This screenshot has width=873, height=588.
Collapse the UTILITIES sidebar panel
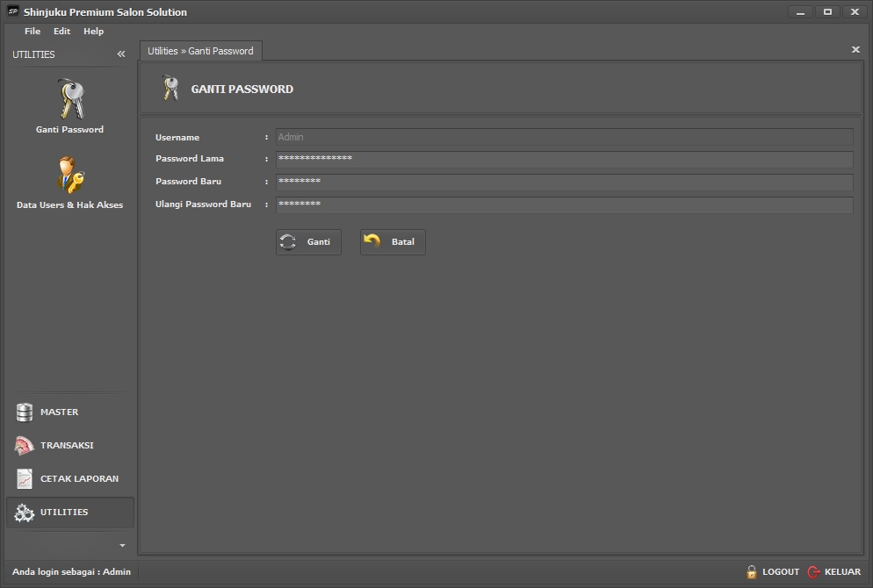click(121, 54)
